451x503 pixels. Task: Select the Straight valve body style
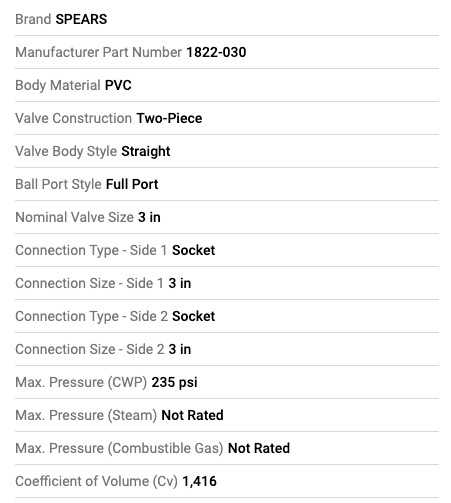[146, 151]
